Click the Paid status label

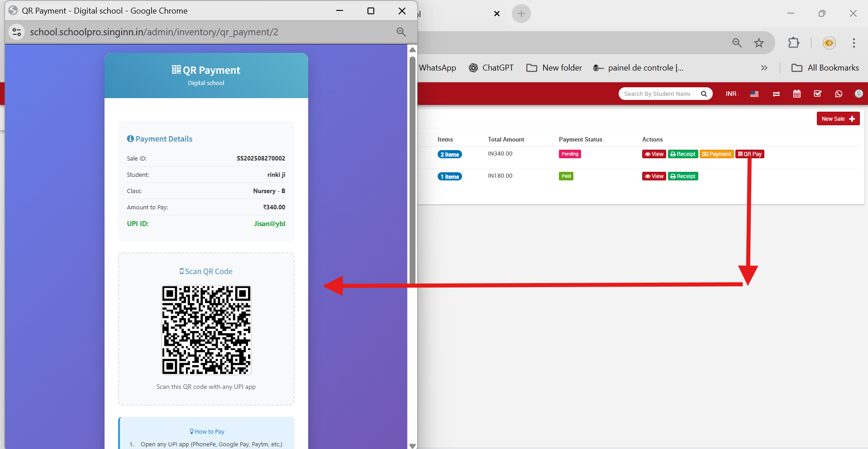[566, 176]
